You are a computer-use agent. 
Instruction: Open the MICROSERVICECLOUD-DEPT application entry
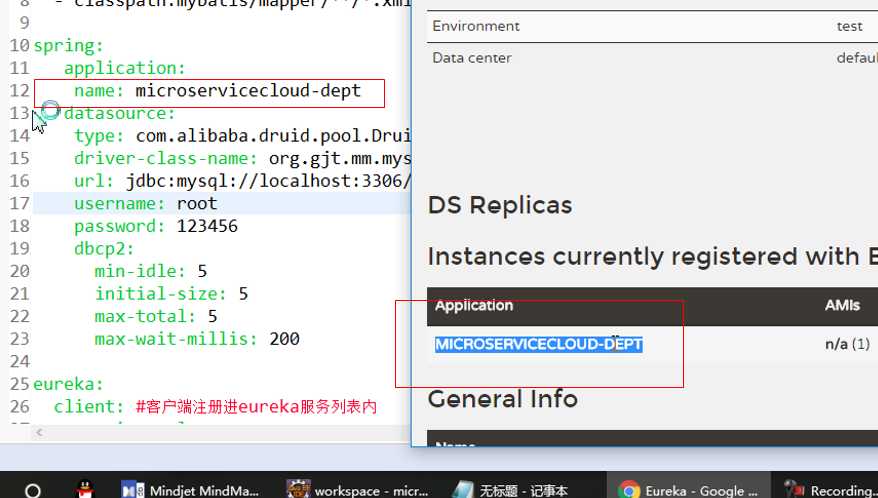[538, 344]
